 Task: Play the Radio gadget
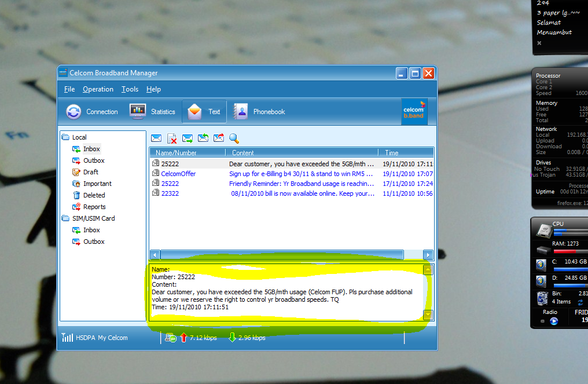pos(554,321)
